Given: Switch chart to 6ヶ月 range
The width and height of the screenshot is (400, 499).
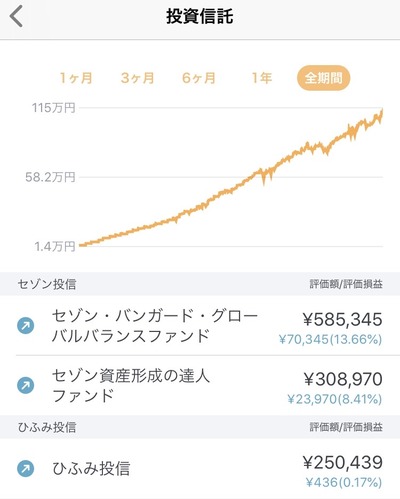Looking at the screenshot, I should (x=199, y=78).
